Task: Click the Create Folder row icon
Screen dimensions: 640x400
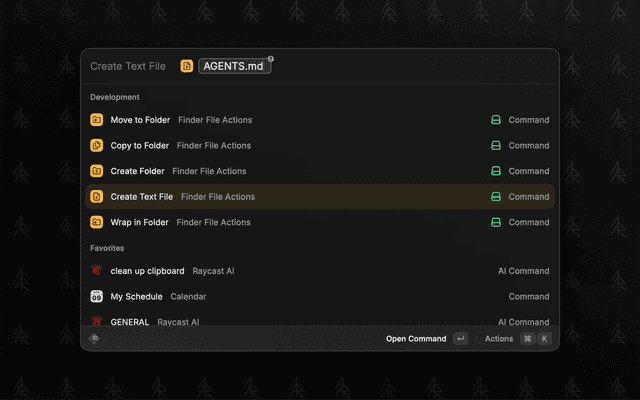Action: coord(97,171)
